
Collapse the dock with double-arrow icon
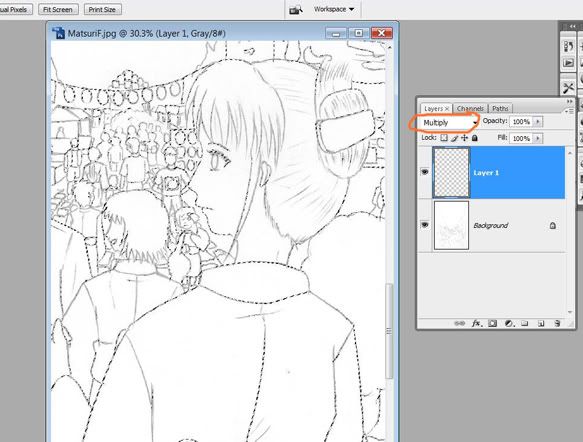coord(572,26)
